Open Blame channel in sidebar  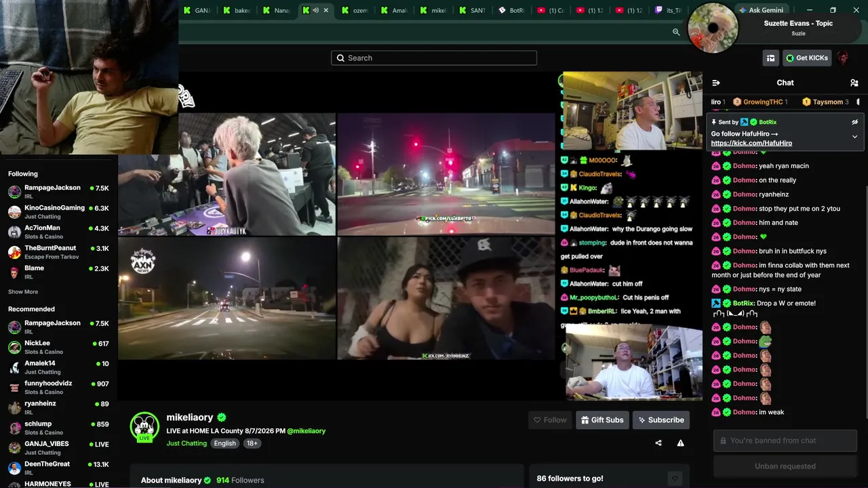click(x=58, y=272)
